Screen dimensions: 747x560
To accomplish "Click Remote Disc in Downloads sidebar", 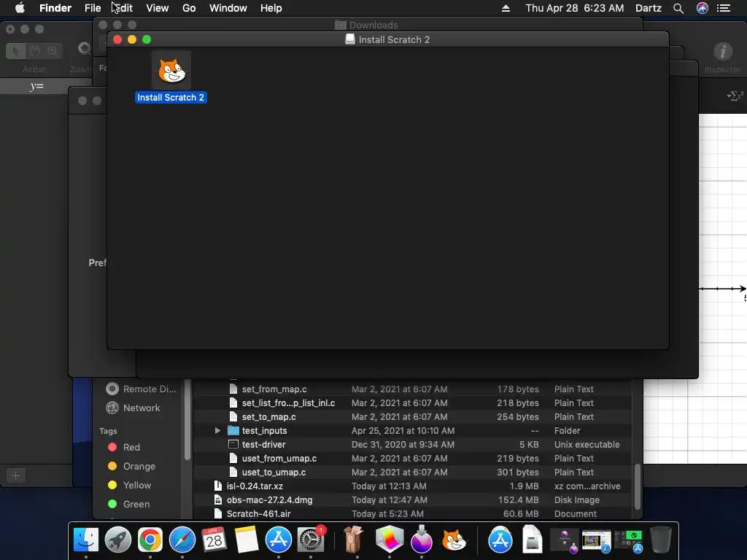I will point(141,389).
